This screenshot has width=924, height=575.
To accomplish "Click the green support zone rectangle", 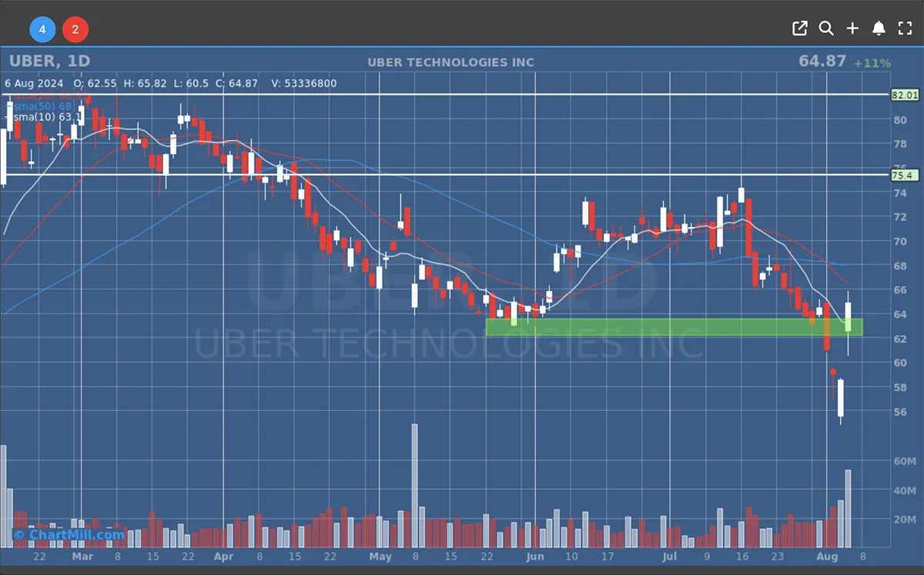I will [x=674, y=327].
